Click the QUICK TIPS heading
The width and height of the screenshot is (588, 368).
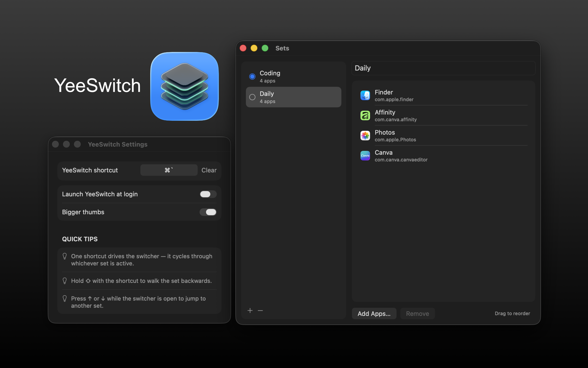pyautogui.click(x=80, y=239)
